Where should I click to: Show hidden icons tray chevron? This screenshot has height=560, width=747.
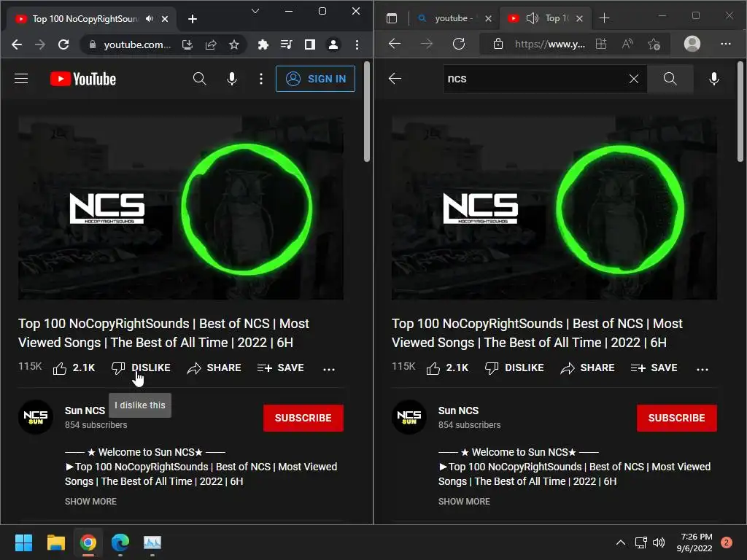(621, 542)
